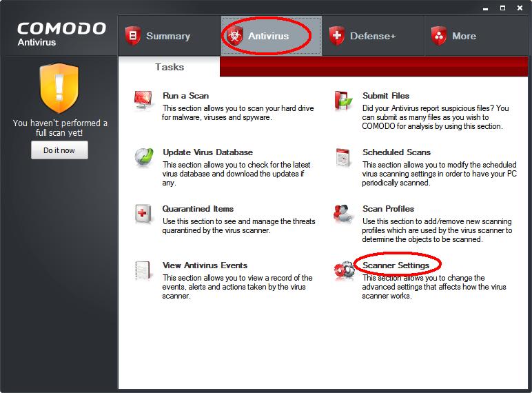Open the Scanner Settings link
Screen dimensions: 532x393
(396, 265)
